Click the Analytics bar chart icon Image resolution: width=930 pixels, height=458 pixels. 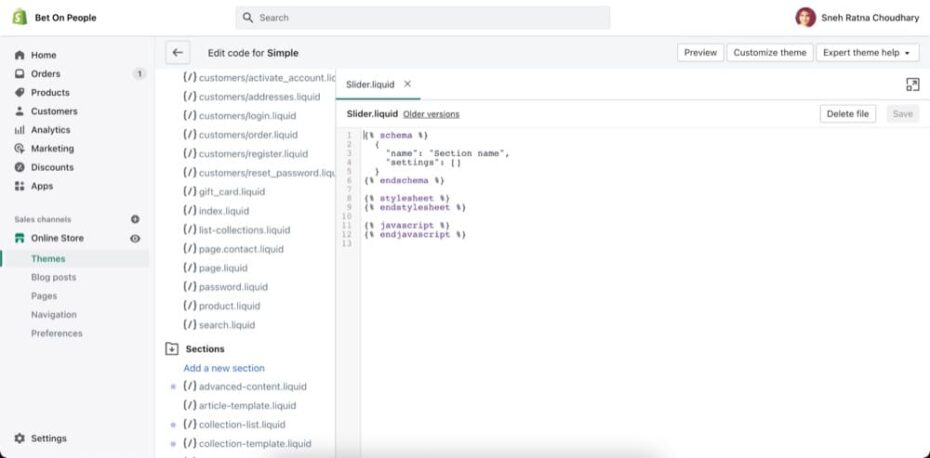click(19, 130)
